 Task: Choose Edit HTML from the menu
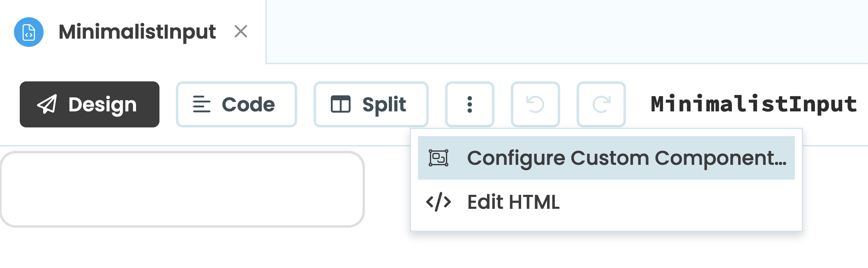click(513, 201)
